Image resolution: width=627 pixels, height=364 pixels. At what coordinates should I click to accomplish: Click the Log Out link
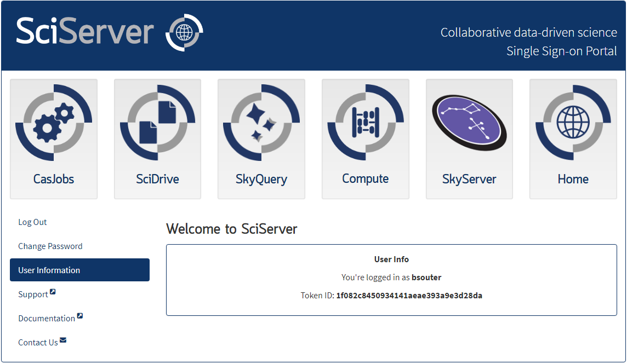click(x=32, y=222)
